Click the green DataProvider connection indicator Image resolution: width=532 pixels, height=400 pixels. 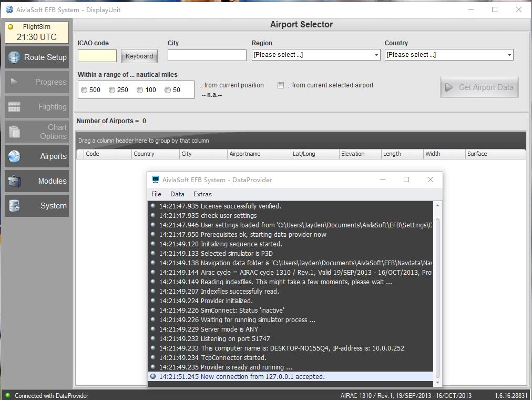(8, 395)
